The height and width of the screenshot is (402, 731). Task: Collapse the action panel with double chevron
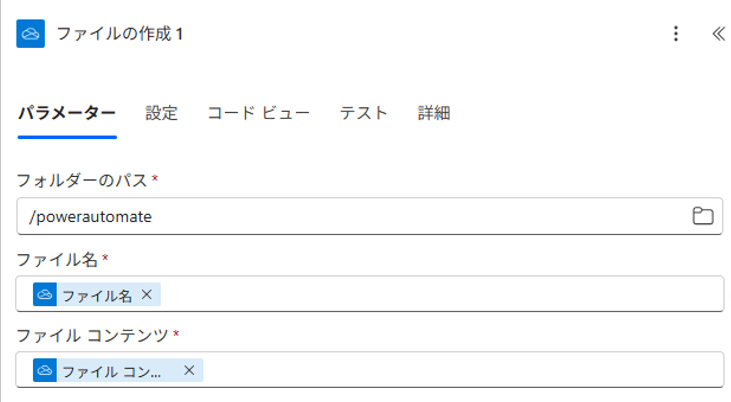coord(717,34)
